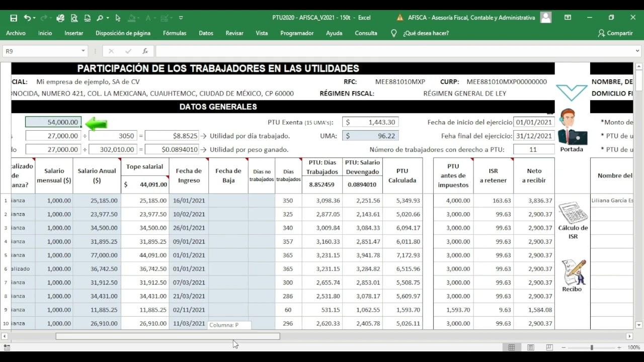The width and height of the screenshot is (644, 362).
Task: Click the Recibo receipt icon
Action: pos(574,272)
